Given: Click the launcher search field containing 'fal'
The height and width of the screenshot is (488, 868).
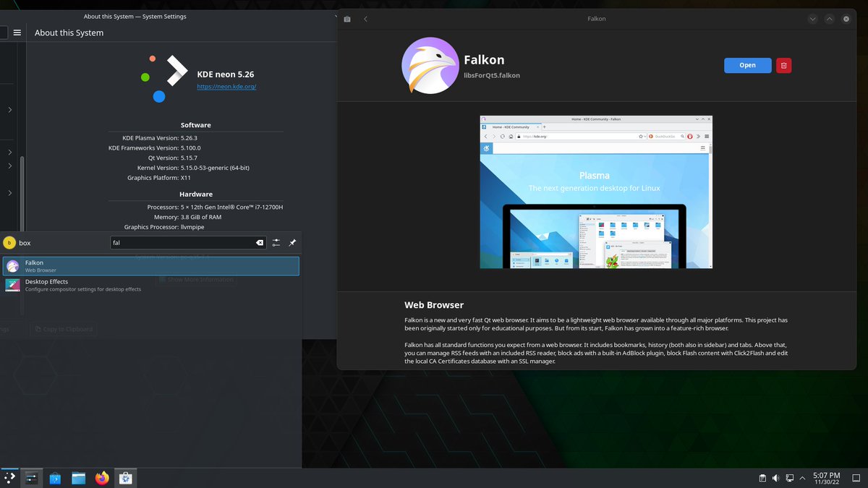Looking at the screenshot, I should click(x=188, y=243).
